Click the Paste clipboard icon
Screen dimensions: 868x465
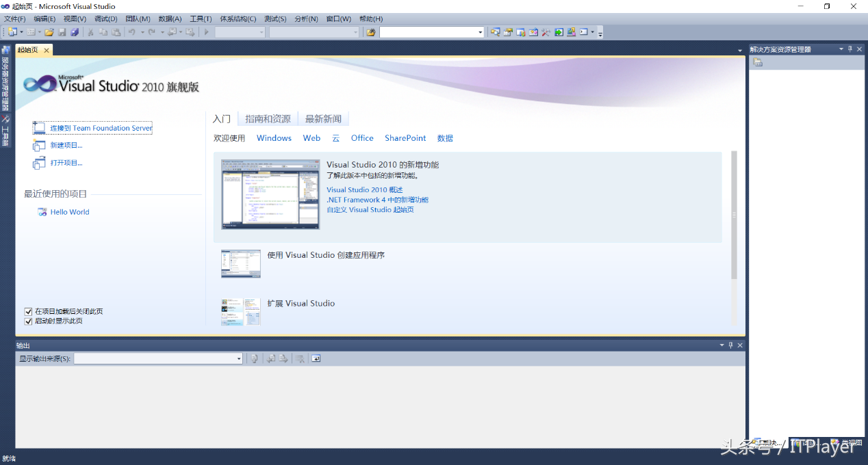point(116,32)
